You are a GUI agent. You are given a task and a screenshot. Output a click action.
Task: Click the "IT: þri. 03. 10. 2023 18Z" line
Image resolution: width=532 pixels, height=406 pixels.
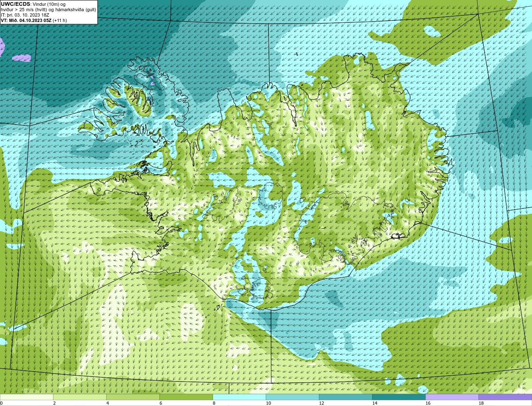25,15
